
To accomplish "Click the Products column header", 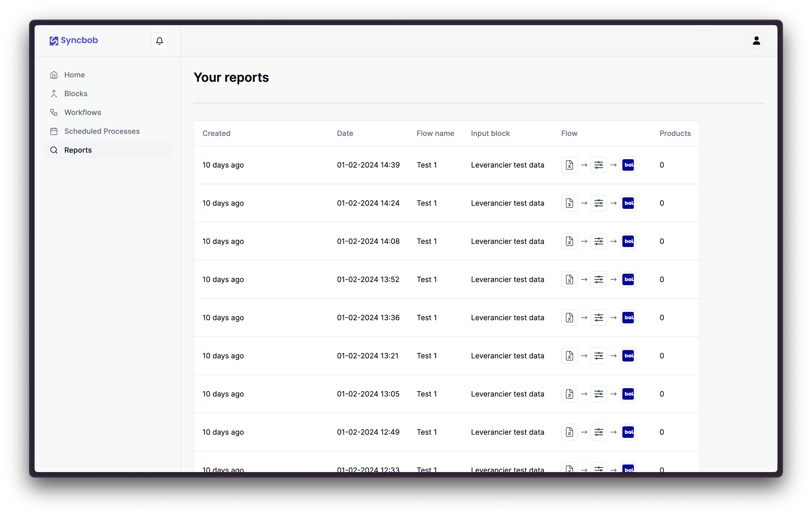I will (x=675, y=134).
